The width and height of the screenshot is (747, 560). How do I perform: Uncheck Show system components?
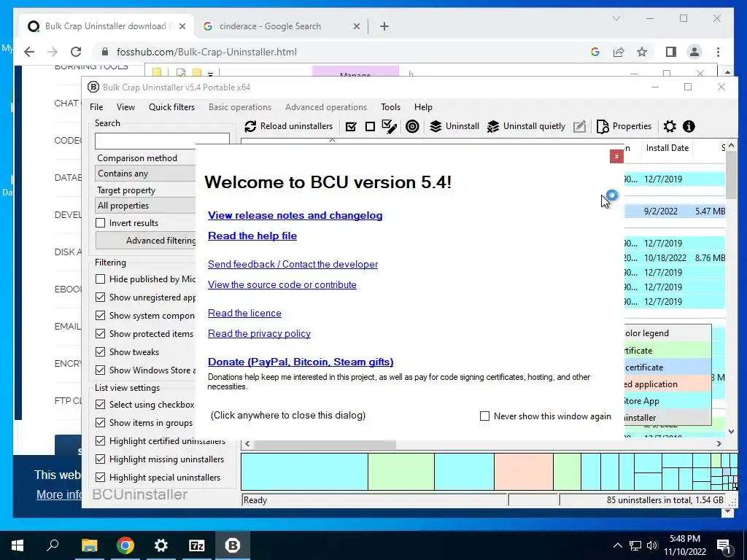coord(100,315)
